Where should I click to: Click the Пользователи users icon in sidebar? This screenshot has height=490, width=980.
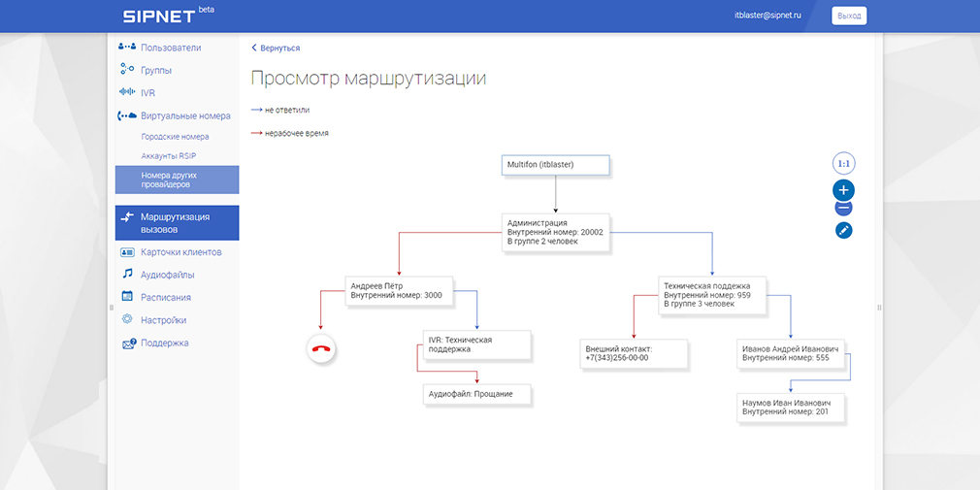click(x=127, y=47)
